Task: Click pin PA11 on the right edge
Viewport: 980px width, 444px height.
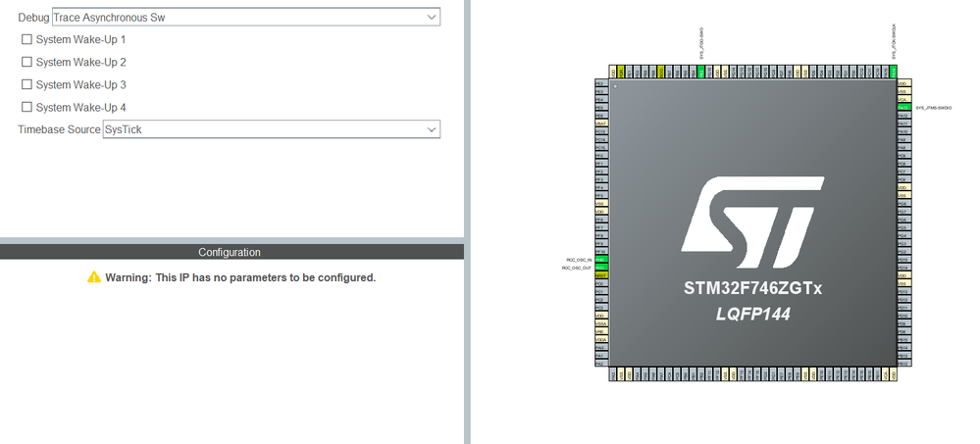Action: (903, 123)
